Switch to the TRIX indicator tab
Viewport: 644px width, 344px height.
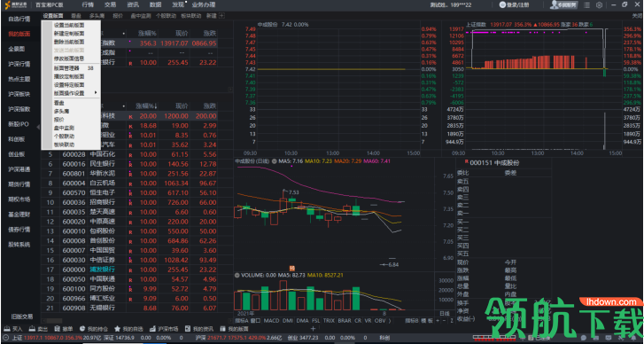point(329,321)
